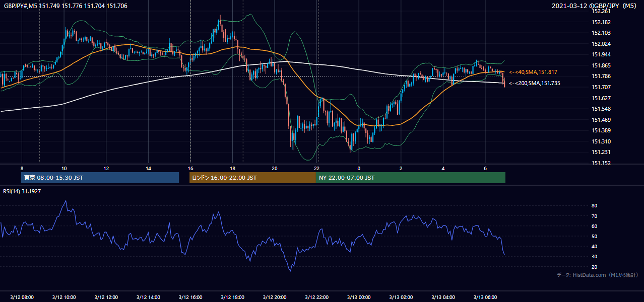Screen dimensions: 644x302
Task: Click the 3/13 00:00 time label
Action: [359, 297]
